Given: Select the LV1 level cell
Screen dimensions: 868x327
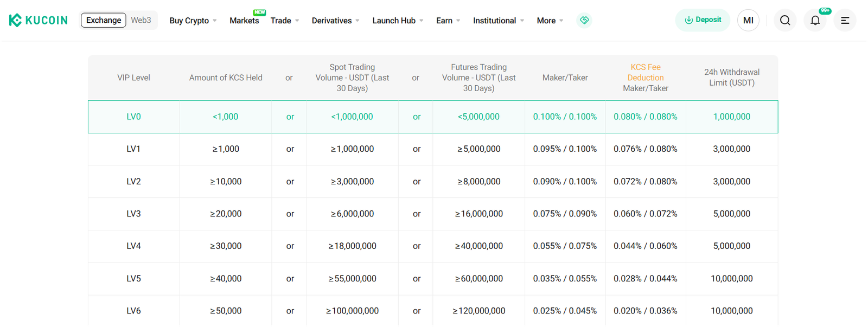Looking at the screenshot, I should click(133, 149).
